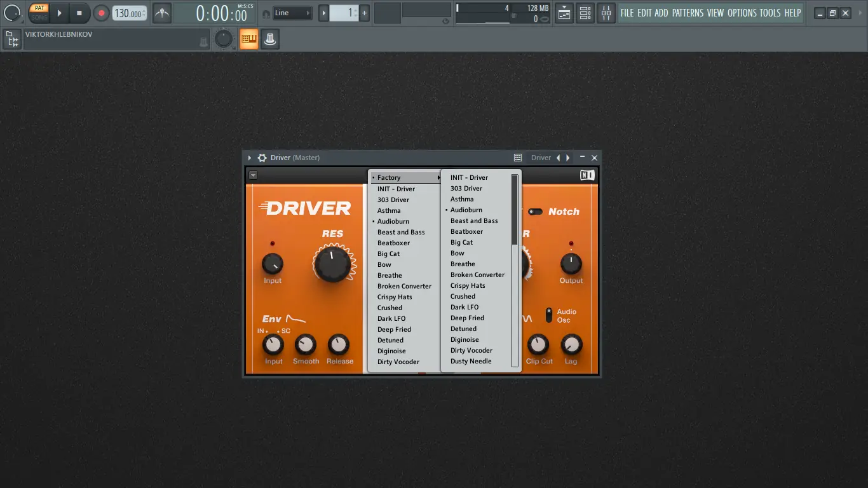Viewport: 868px width, 488px height.
Task: Click the master pitch knob beside the hint bar
Action: [223, 39]
